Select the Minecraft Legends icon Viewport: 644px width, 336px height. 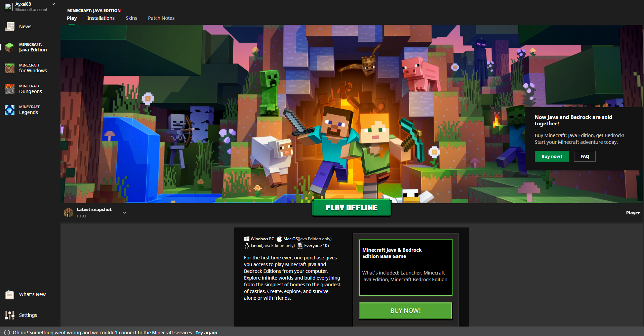[9, 110]
